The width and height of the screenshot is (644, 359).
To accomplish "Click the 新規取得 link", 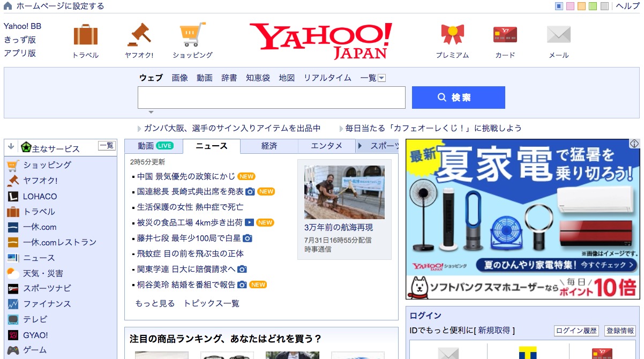I will tap(495, 331).
